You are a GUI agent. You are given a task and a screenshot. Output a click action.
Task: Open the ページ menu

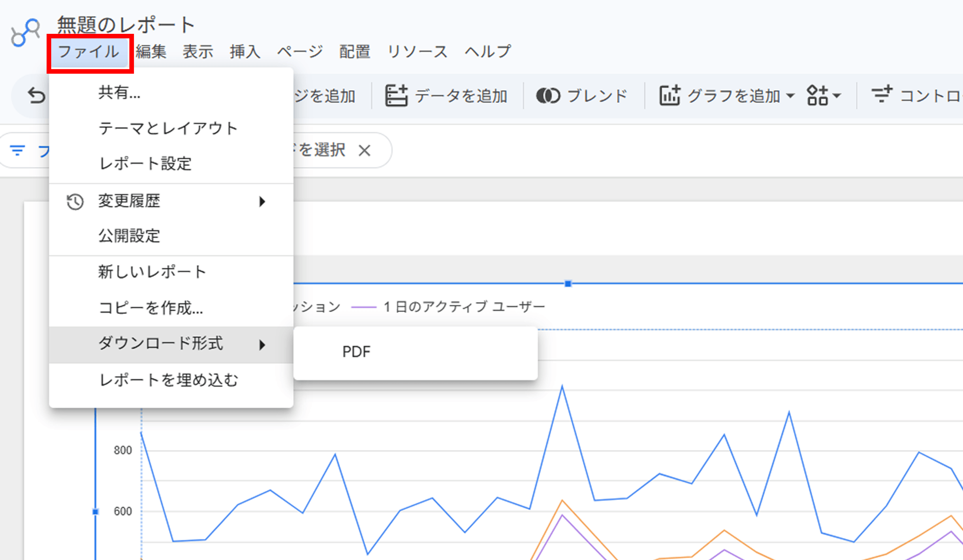[300, 52]
